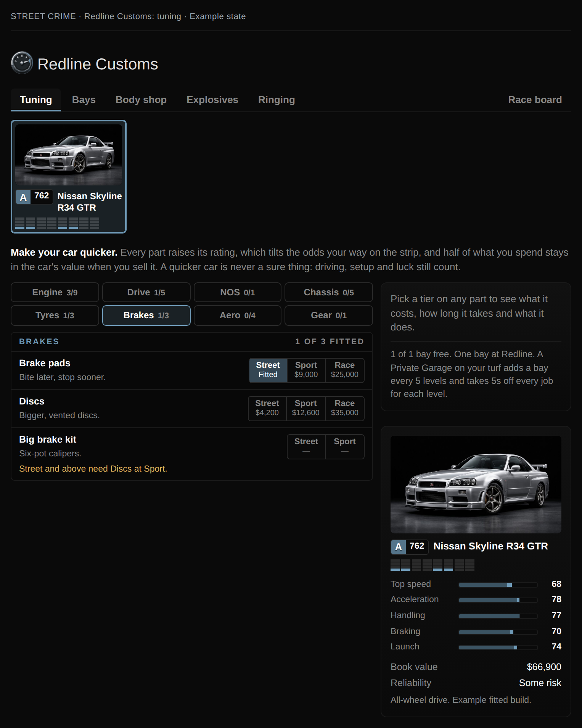Click the upgrade pips strip on the car card
Viewport: 582px width, 728px height.
tap(57, 223)
